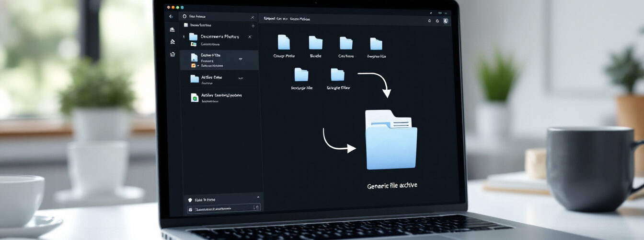Screen dimensions: 644x240
Task: Expand the Archive folder row with its chevron
Action: [x=241, y=78]
